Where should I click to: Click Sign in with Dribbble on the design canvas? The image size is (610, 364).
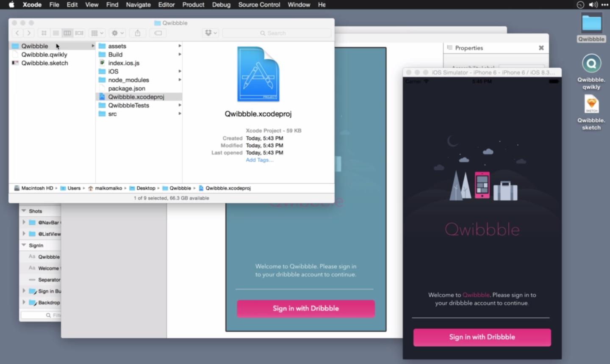[306, 309]
